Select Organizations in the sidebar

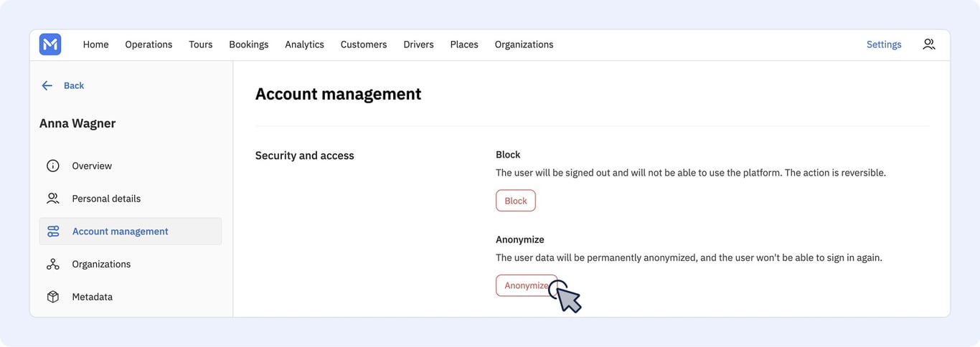pos(131,265)
